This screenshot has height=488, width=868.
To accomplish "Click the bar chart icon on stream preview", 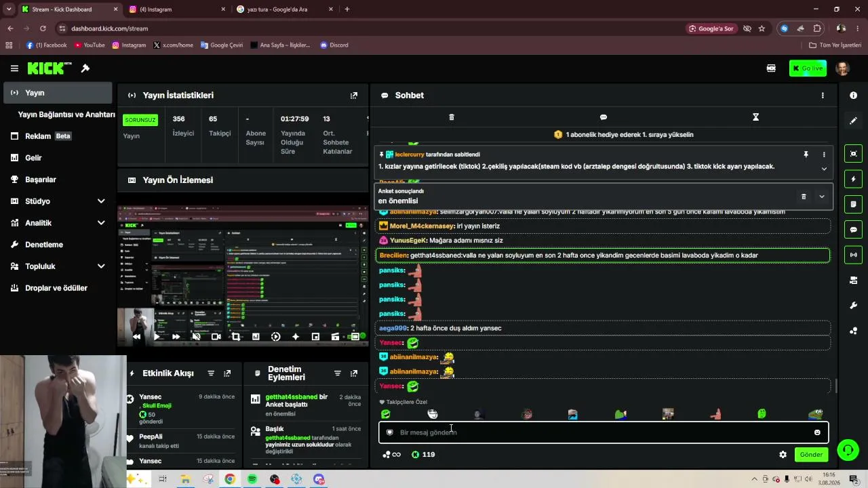I will 256,336.
